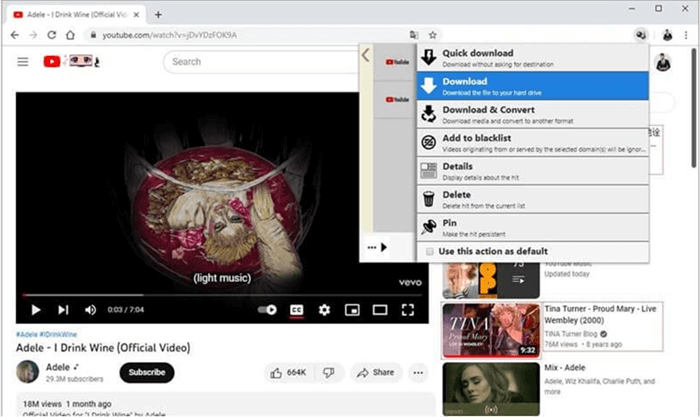Reload the current page

coord(52,35)
